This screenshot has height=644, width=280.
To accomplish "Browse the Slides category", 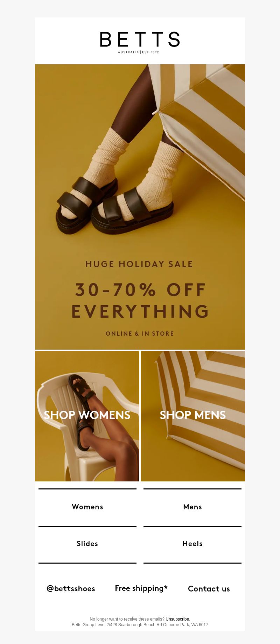I will click(87, 544).
